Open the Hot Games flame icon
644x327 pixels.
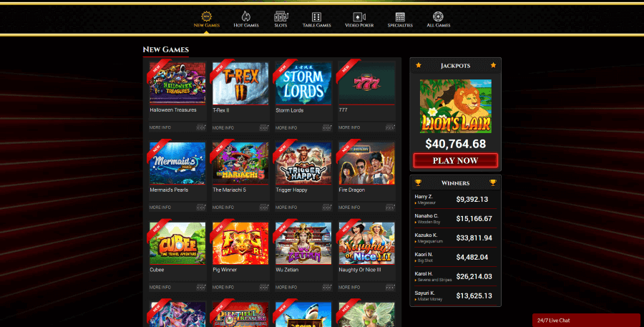[x=245, y=16]
